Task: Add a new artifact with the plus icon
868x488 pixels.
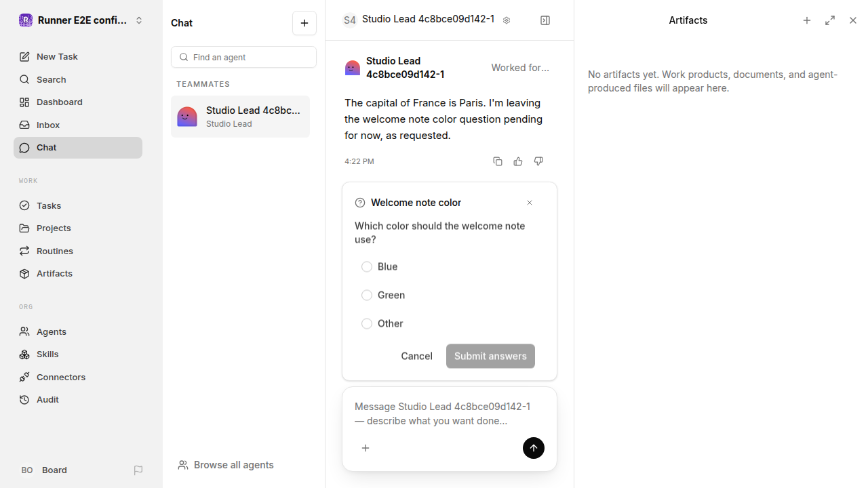Action: pyautogui.click(x=807, y=20)
